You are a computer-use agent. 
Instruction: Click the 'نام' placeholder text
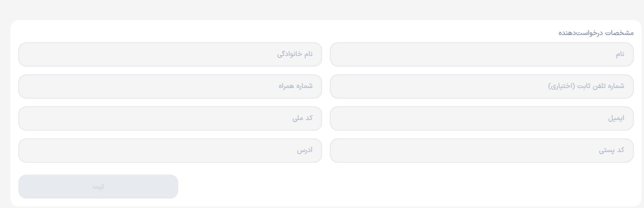tap(620, 54)
